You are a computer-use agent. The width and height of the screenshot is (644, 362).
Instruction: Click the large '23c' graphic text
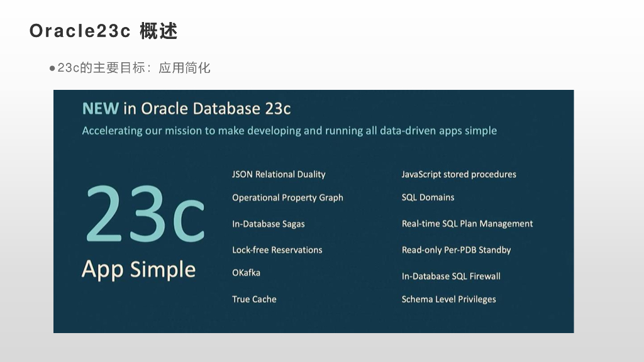[x=145, y=214]
